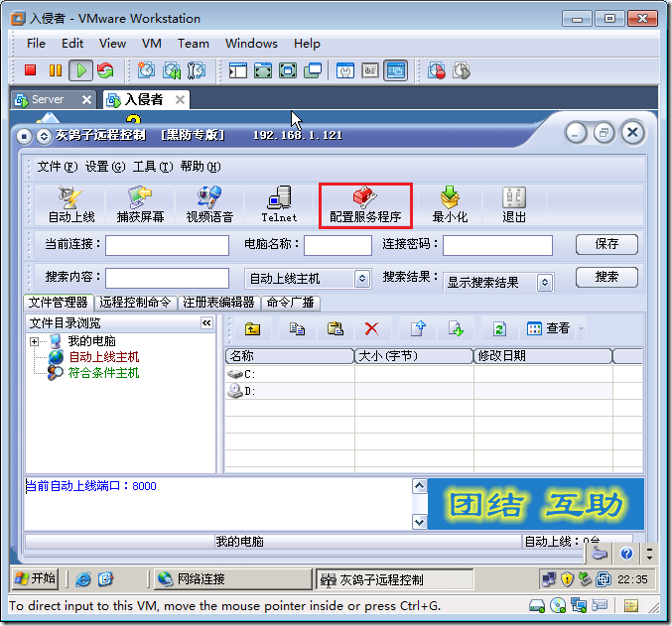Sort by the 名称 column header
672x626 pixels.
[x=289, y=356]
